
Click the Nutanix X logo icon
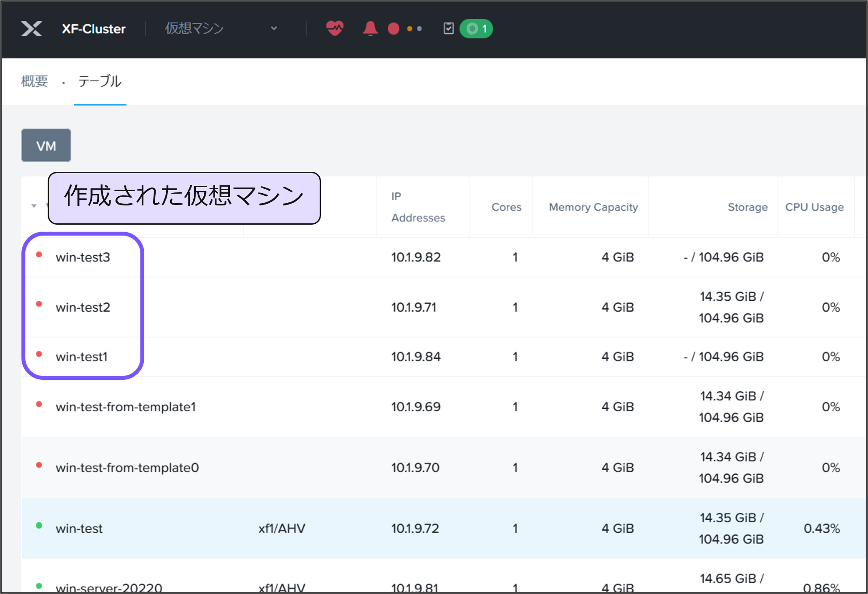click(x=31, y=29)
